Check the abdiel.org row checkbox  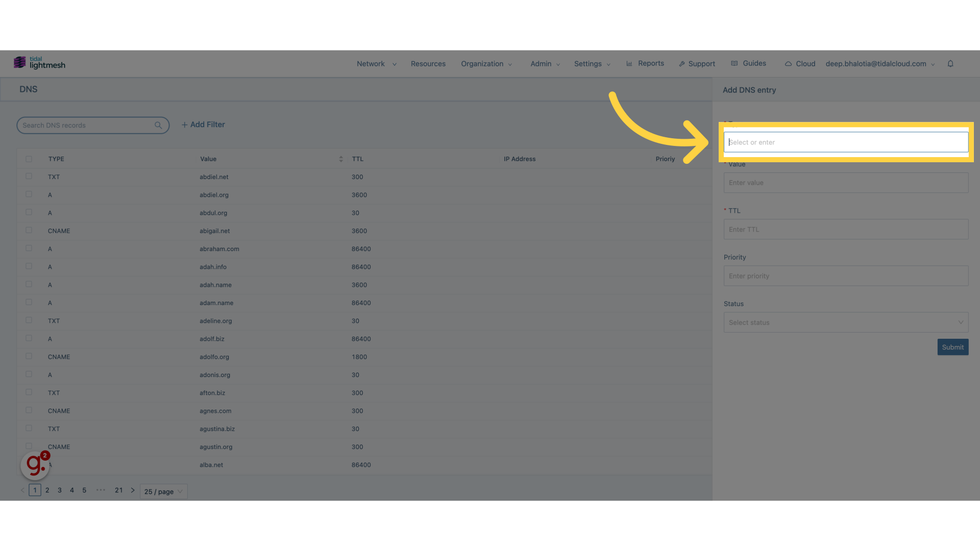click(29, 194)
